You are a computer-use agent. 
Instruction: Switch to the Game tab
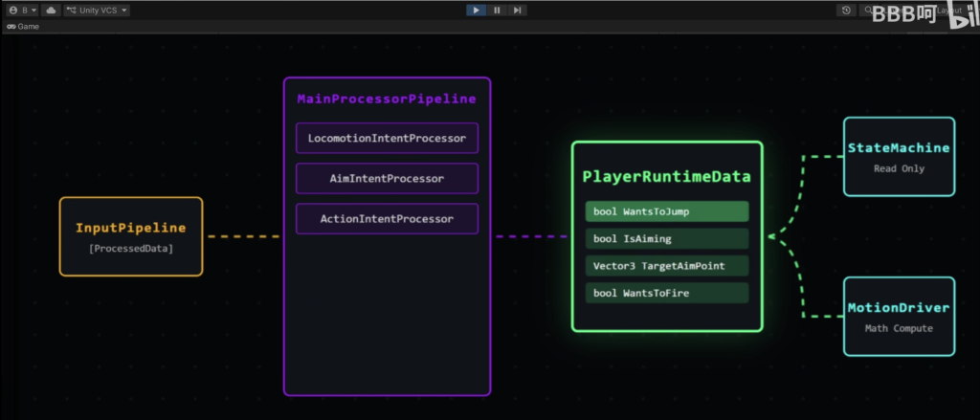coord(23,27)
